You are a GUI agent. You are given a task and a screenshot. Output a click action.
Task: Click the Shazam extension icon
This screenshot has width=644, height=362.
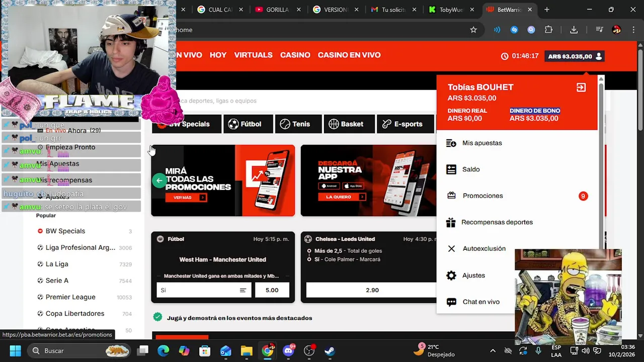514,30
